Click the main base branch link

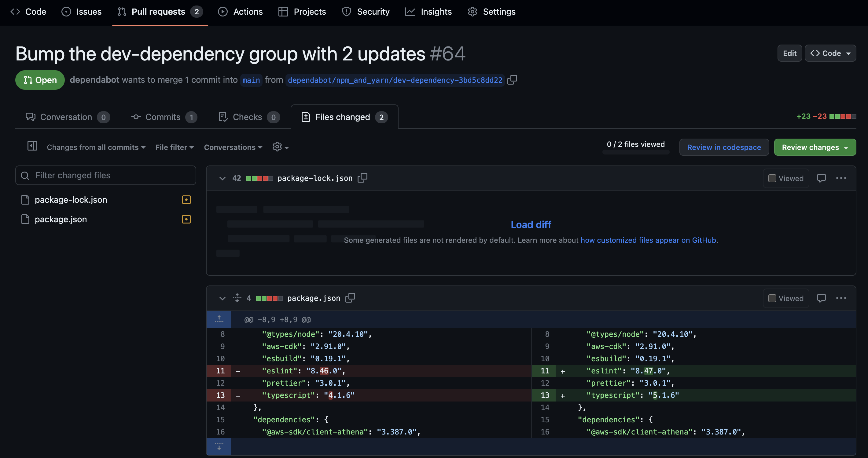click(251, 80)
